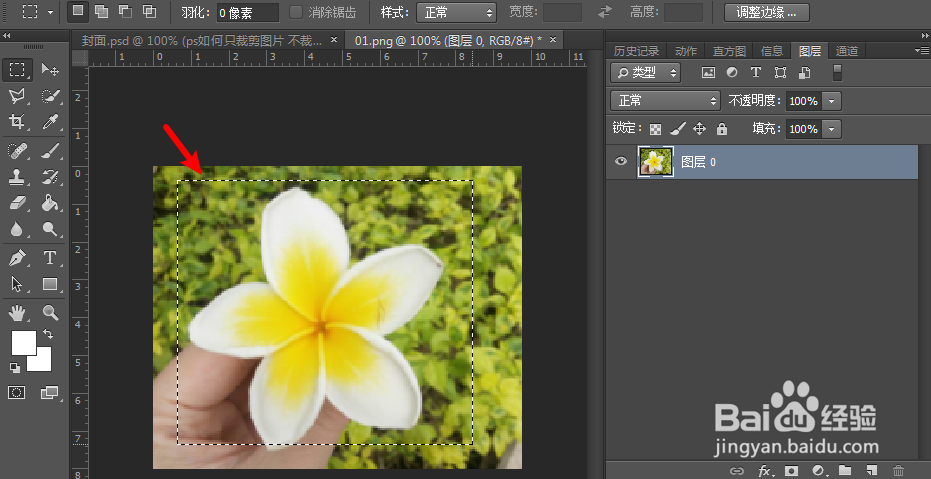Change the screen mode
The height and width of the screenshot is (479, 931).
(x=50, y=392)
